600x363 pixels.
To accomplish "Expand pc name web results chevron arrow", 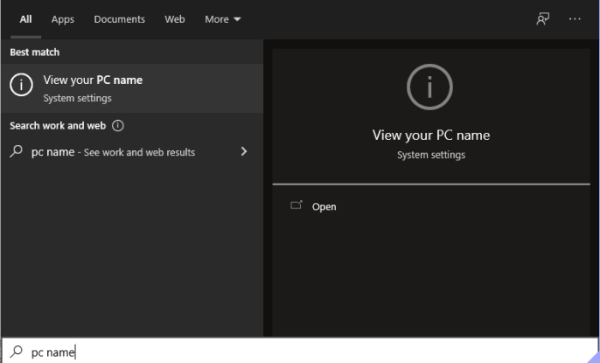I will pos(244,151).
